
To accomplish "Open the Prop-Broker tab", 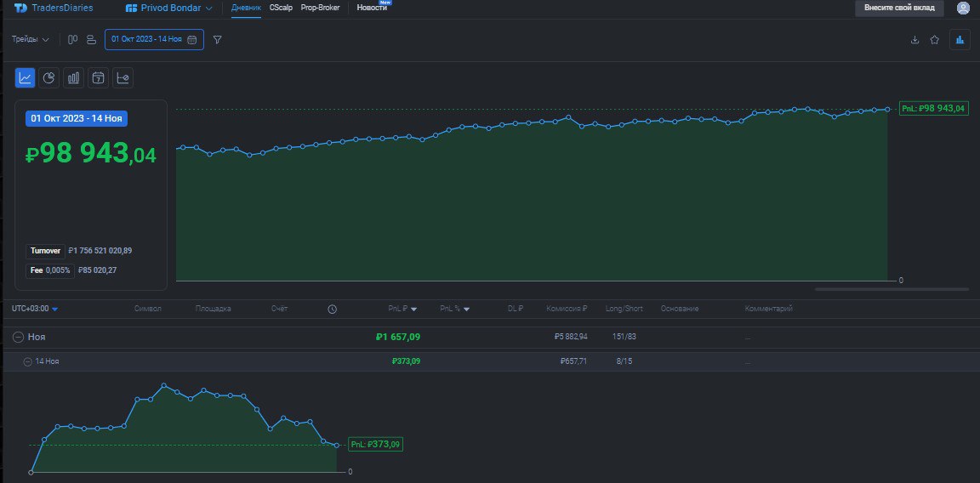I will [x=320, y=9].
